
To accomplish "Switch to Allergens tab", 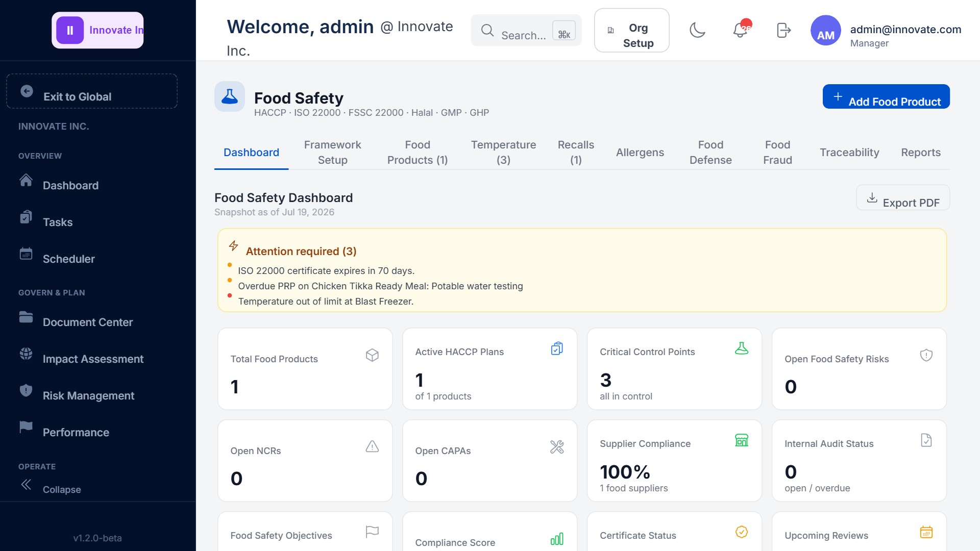I will [x=640, y=153].
